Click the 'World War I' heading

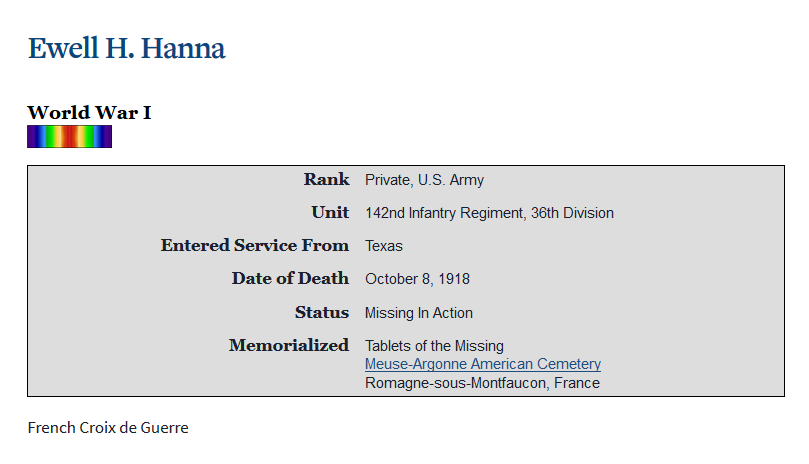click(89, 112)
